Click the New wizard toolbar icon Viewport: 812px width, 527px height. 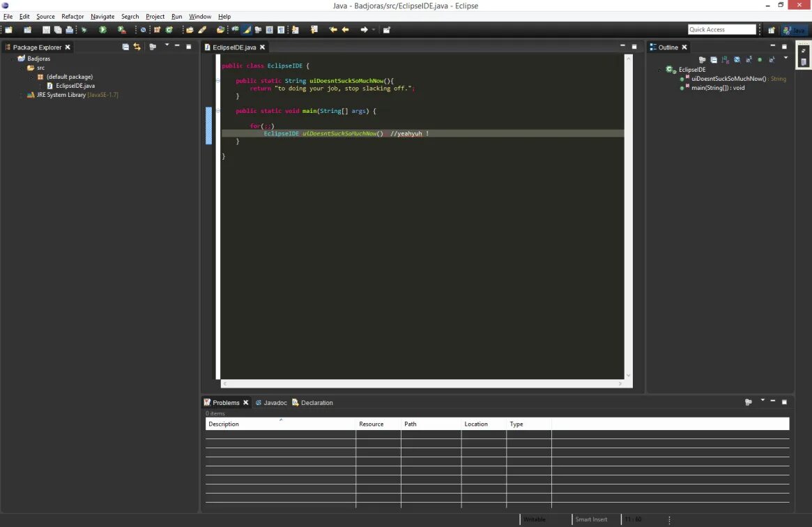(8, 30)
